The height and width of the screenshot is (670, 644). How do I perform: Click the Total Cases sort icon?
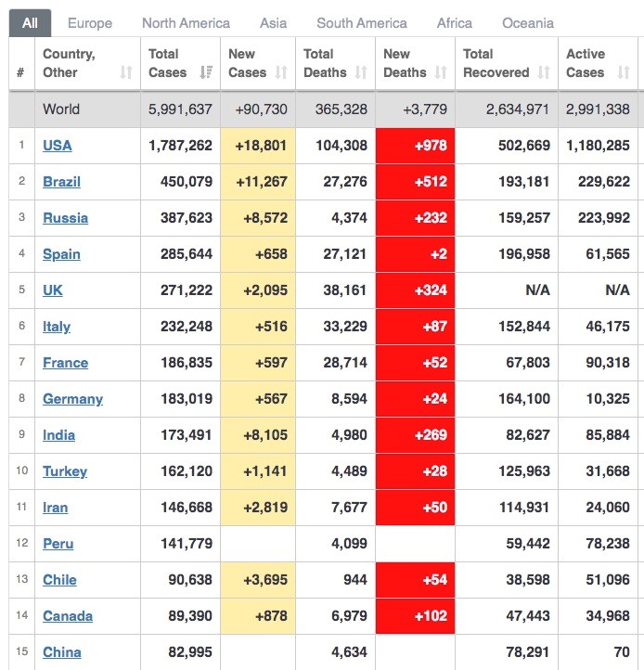click(207, 72)
